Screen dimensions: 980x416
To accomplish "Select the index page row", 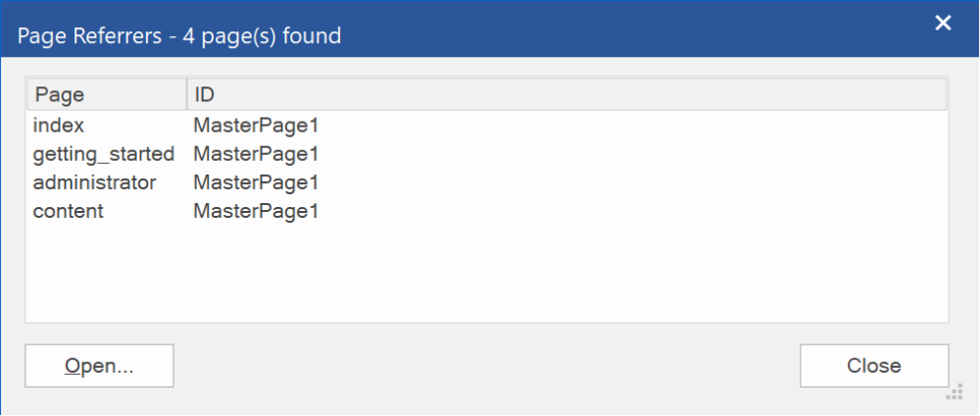I will (x=487, y=126).
